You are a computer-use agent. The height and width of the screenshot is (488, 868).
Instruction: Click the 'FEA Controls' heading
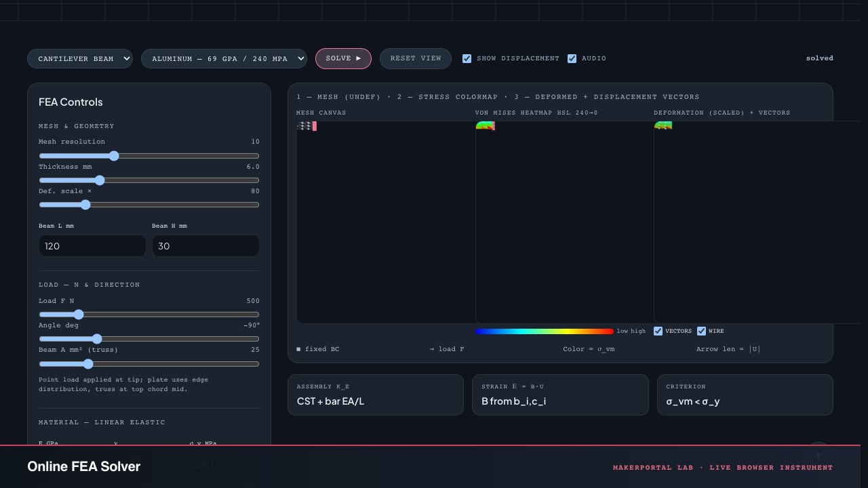pos(71,102)
